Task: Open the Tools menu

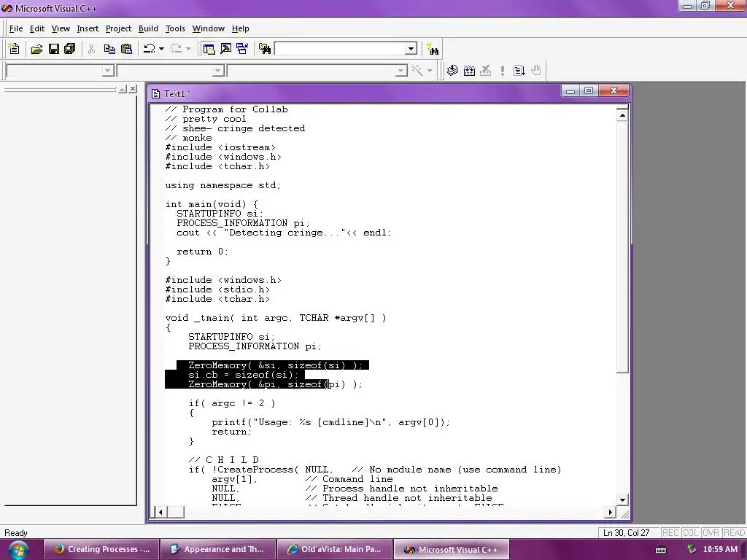Action: (175, 28)
